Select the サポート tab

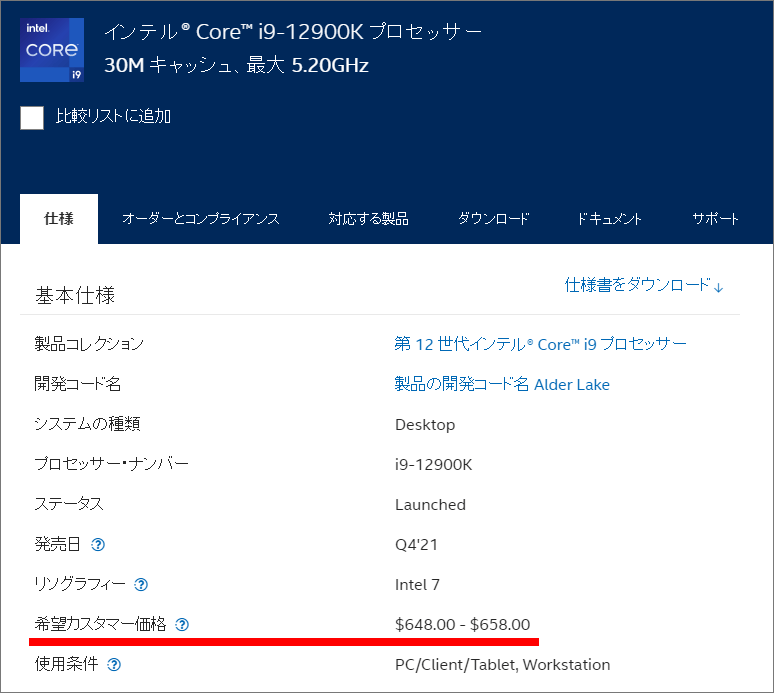[x=715, y=219]
